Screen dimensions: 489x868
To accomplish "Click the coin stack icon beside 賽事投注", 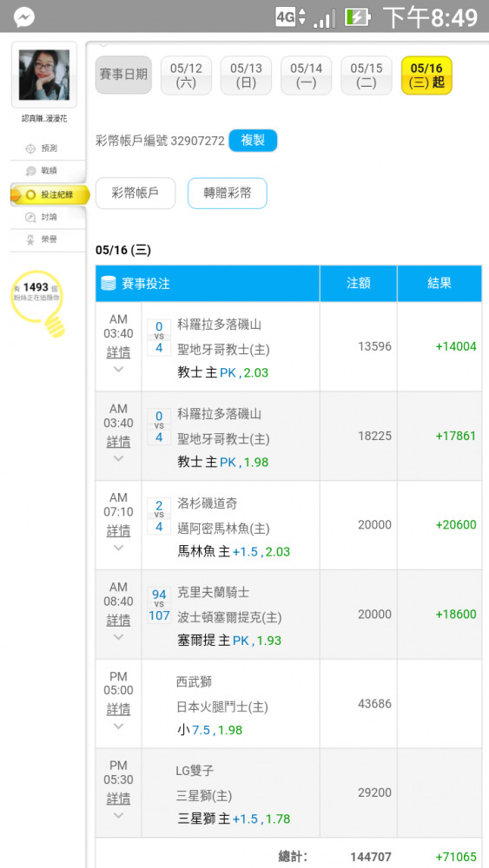I will (x=108, y=284).
